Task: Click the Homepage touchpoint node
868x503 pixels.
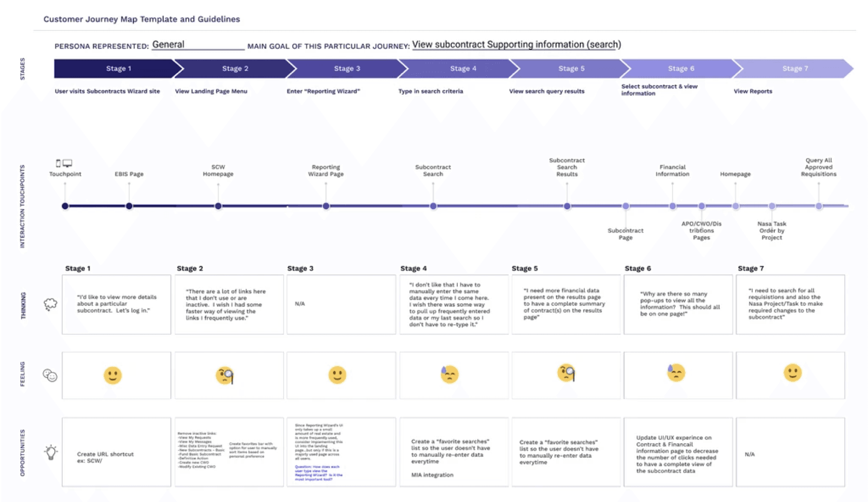Action: (735, 205)
